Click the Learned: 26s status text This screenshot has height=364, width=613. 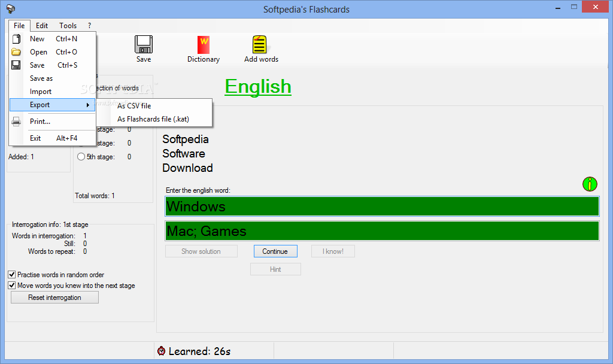pos(199,351)
